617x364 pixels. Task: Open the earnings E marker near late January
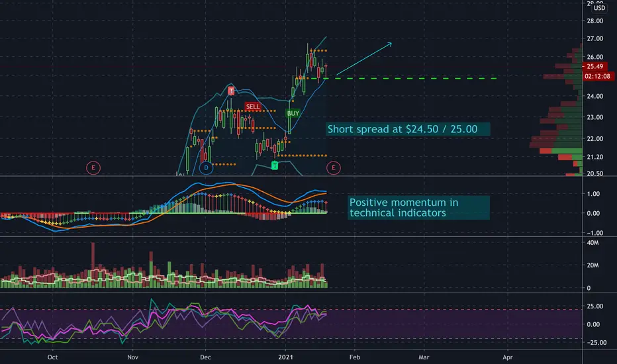pyautogui.click(x=333, y=167)
